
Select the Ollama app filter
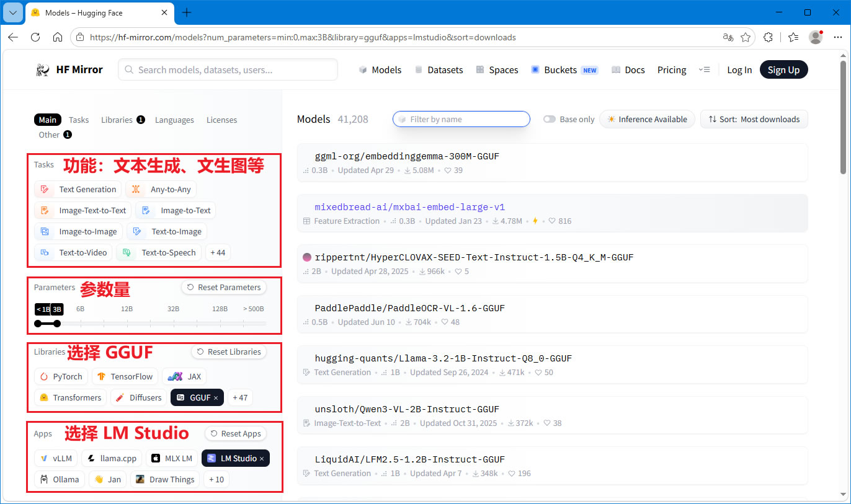[x=60, y=480]
